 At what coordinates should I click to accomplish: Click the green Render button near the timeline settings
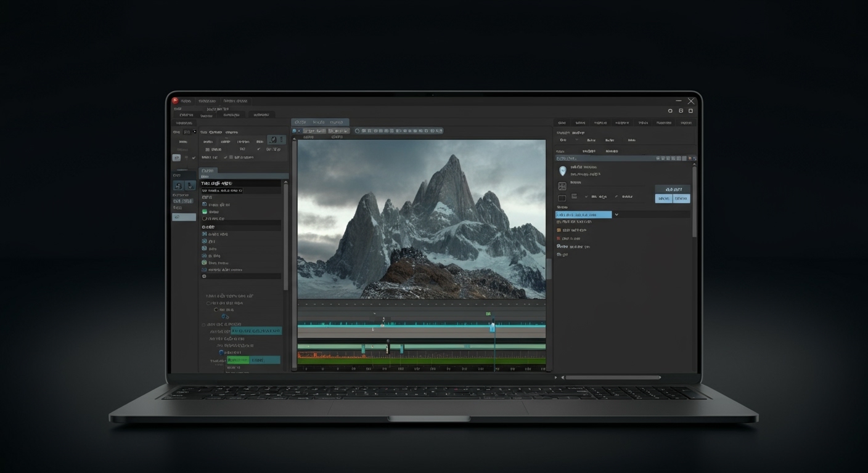(239, 360)
